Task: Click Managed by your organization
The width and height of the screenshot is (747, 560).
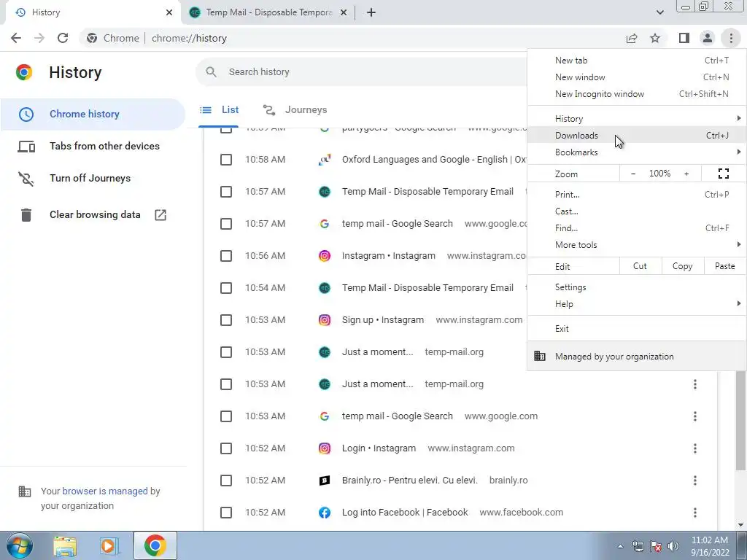Action: pos(636,356)
